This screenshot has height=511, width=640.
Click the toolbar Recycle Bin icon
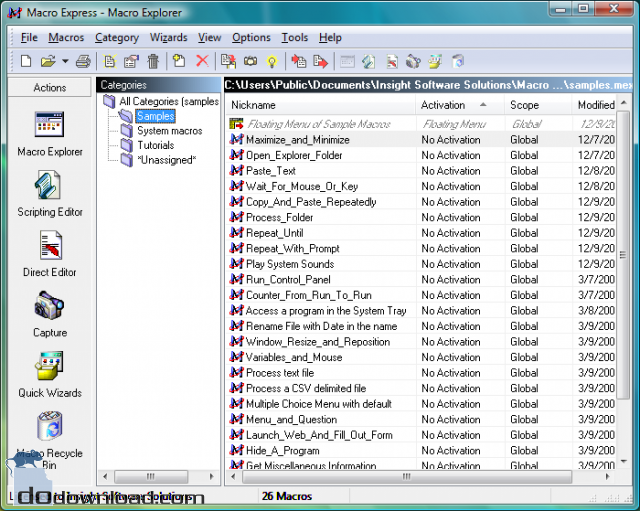(x=458, y=61)
